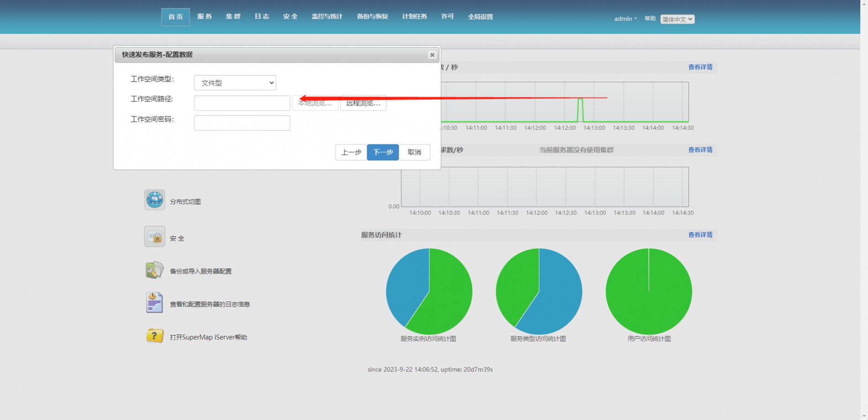Open 查看详情 link for 服务访问统计

[x=700, y=235]
